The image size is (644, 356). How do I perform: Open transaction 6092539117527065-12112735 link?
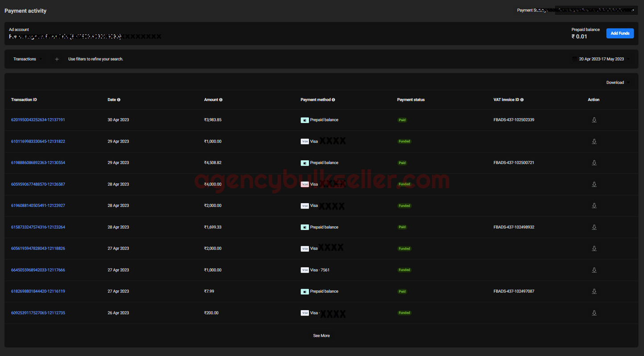(38, 313)
